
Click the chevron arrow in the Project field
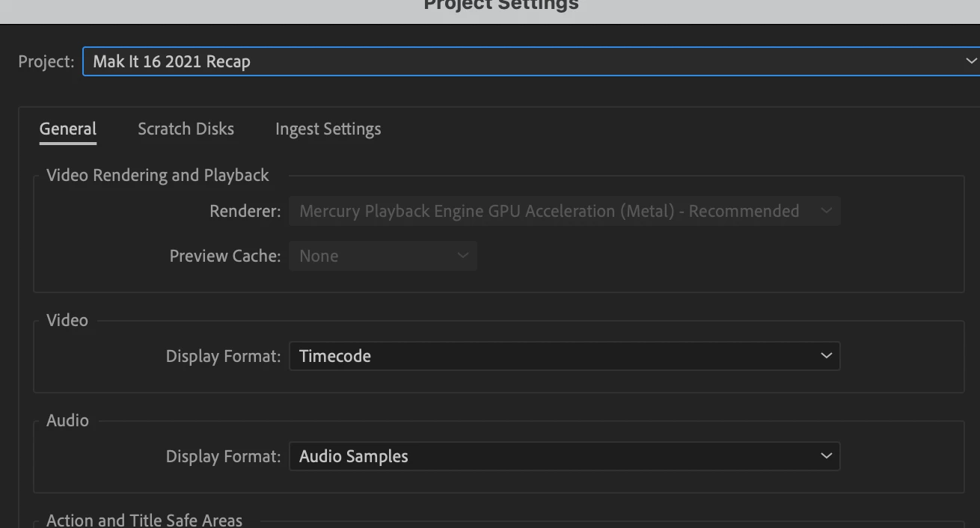(x=970, y=61)
